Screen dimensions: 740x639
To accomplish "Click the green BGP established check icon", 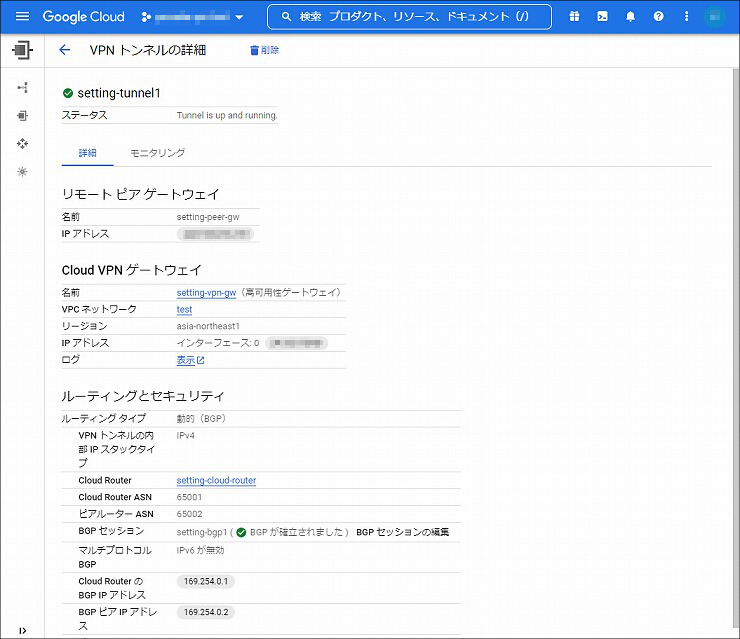I will (241, 532).
